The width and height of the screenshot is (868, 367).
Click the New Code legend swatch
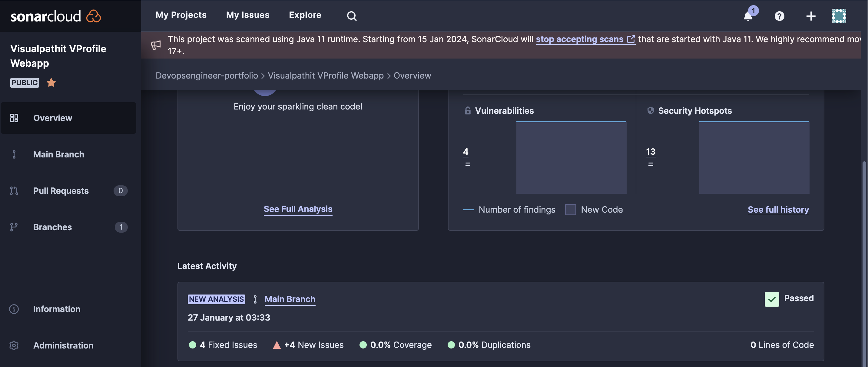(x=570, y=210)
